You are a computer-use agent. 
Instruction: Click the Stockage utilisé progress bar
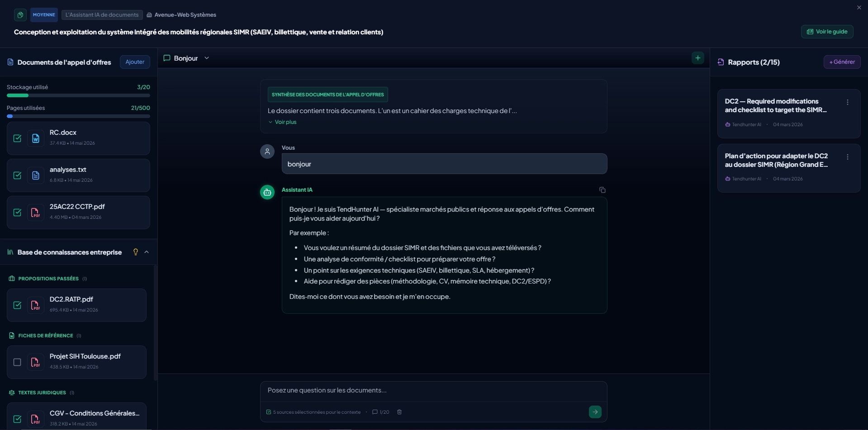click(78, 95)
